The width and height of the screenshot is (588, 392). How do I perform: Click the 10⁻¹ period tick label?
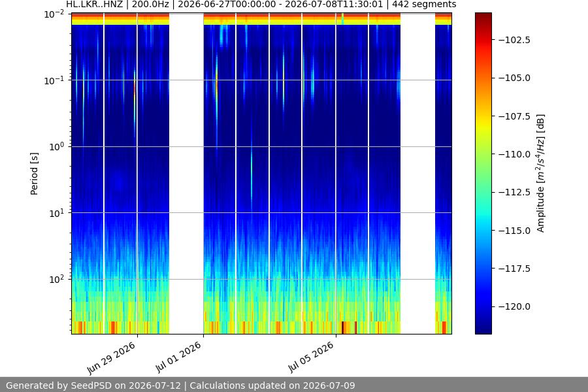click(x=54, y=80)
